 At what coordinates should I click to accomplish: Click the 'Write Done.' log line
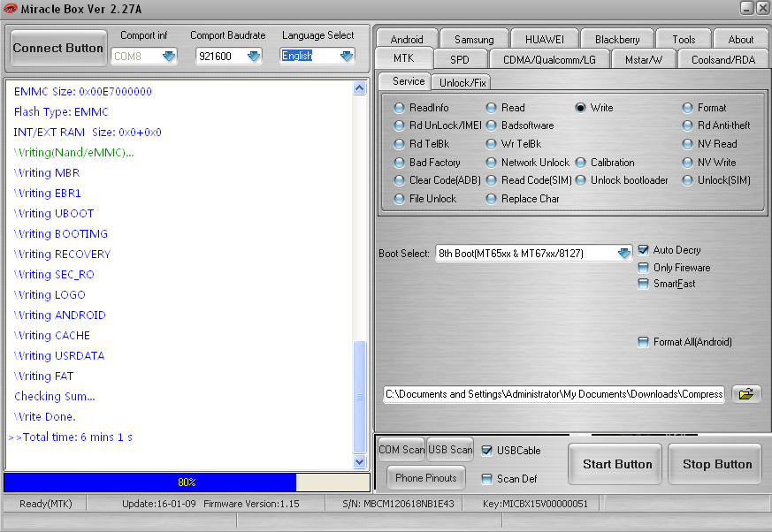[45, 416]
